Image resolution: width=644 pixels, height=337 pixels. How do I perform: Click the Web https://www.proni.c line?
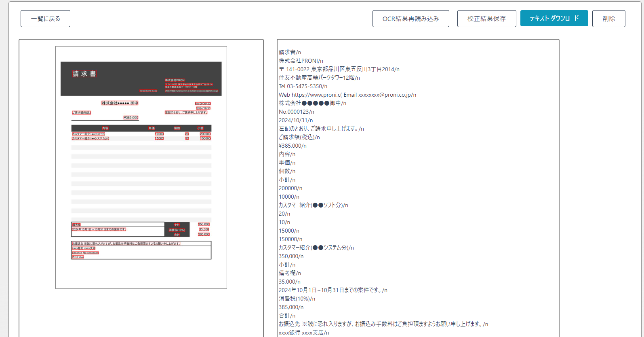pos(347,95)
